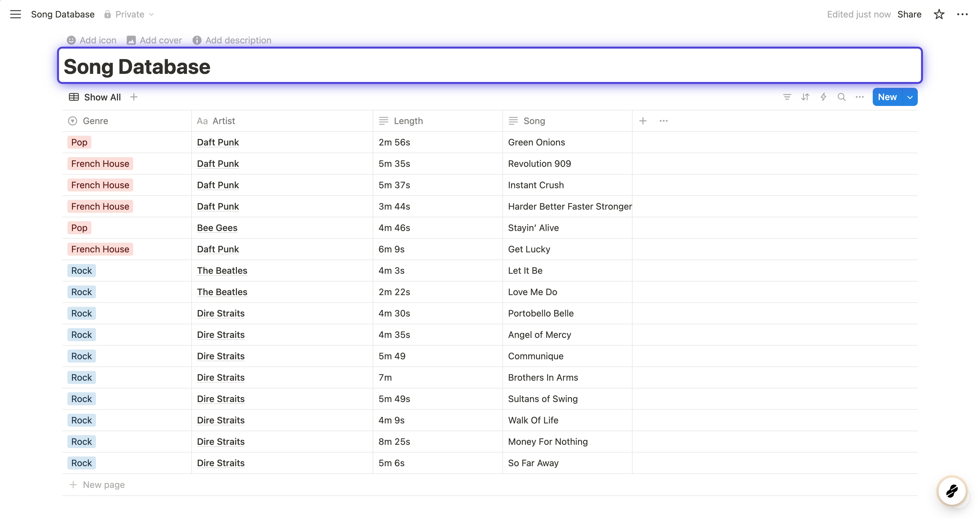Click the French House tag for Revolution 909

click(100, 164)
